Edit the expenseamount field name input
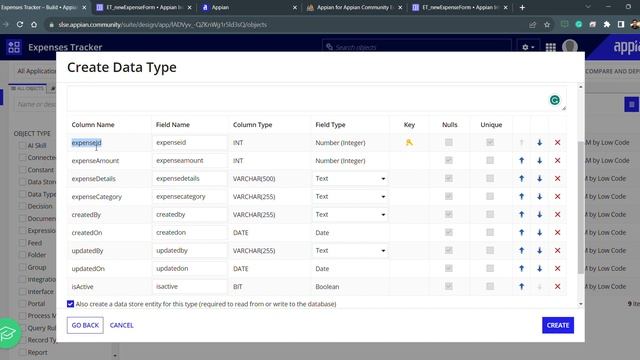Image resolution: width=640 pixels, height=360 pixels. pos(189,160)
